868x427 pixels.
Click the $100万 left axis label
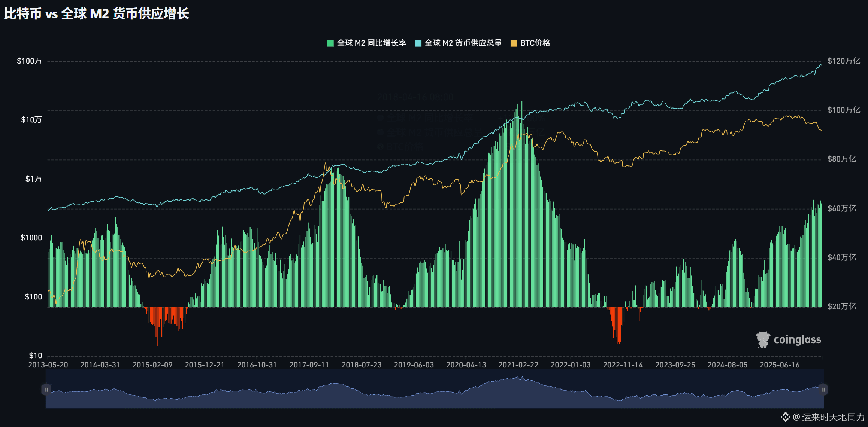[x=29, y=61]
